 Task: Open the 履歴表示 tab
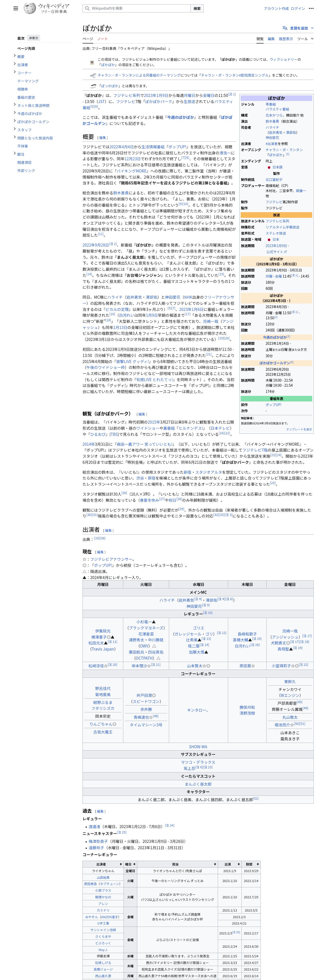286,39
